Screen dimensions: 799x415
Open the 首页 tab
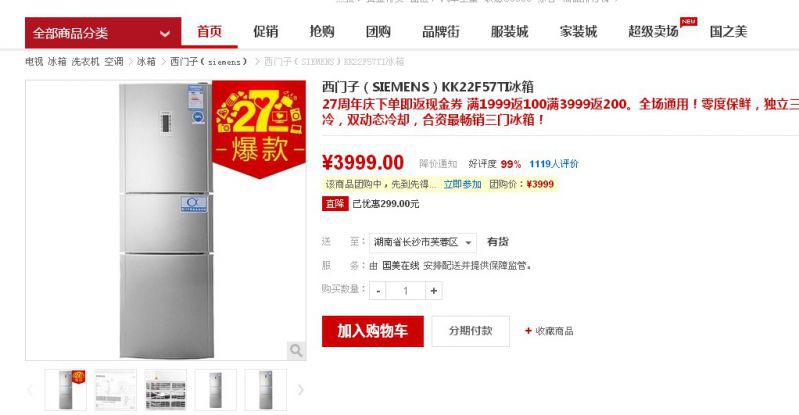(x=209, y=32)
